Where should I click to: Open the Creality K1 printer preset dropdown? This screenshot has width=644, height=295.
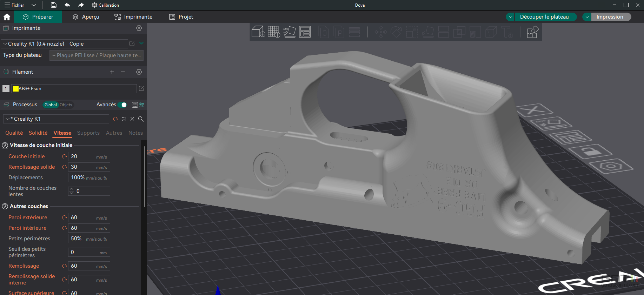(x=65, y=44)
